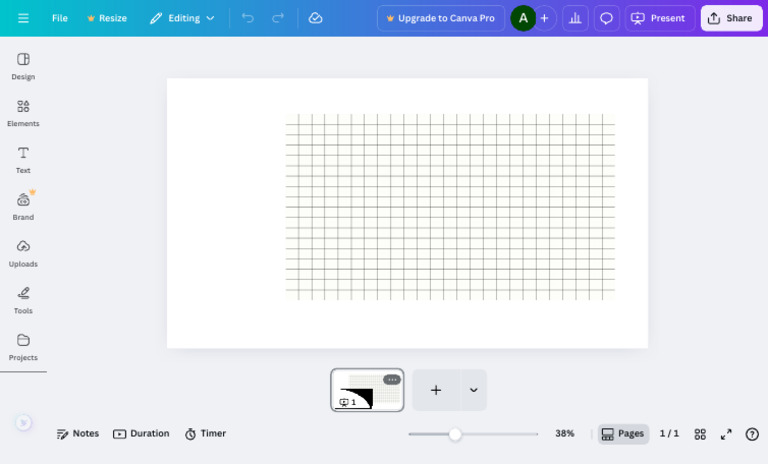
Task: Click the Duration button
Action: point(141,434)
